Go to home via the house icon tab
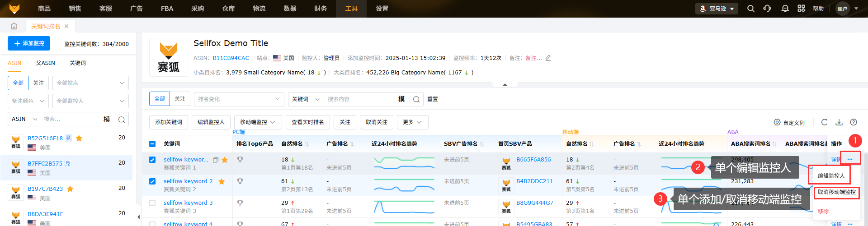This screenshot has height=226, width=868. point(14,26)
